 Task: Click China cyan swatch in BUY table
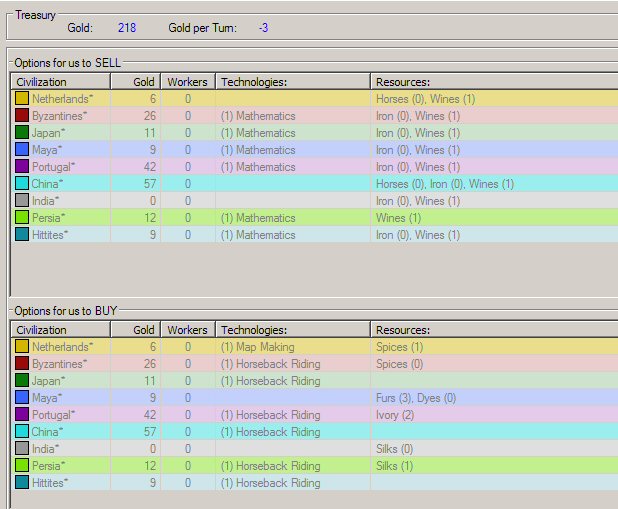[22, 431]
